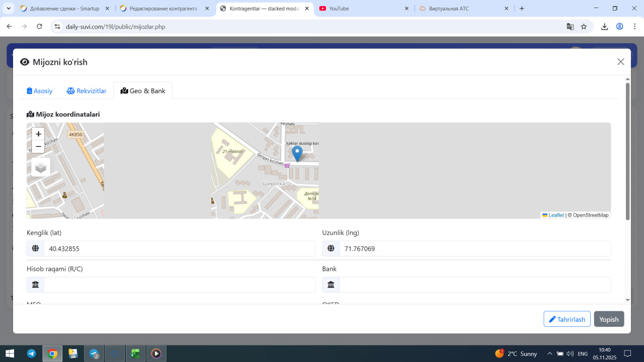Switch to the Asosiy tab

40,91
